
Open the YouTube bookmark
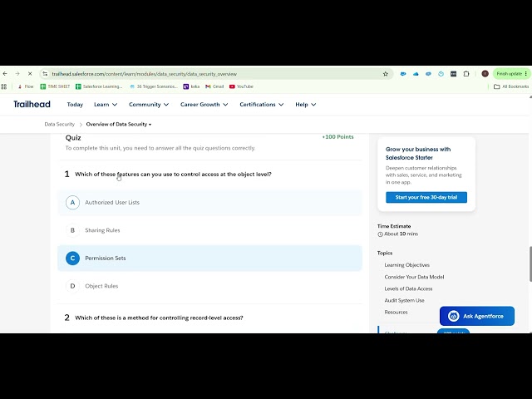[241, 86]
